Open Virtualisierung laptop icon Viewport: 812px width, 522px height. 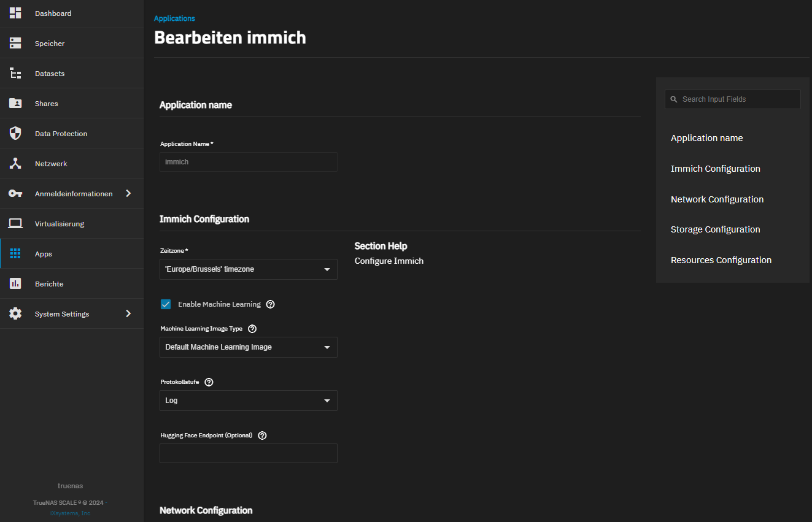click(15, 223)
